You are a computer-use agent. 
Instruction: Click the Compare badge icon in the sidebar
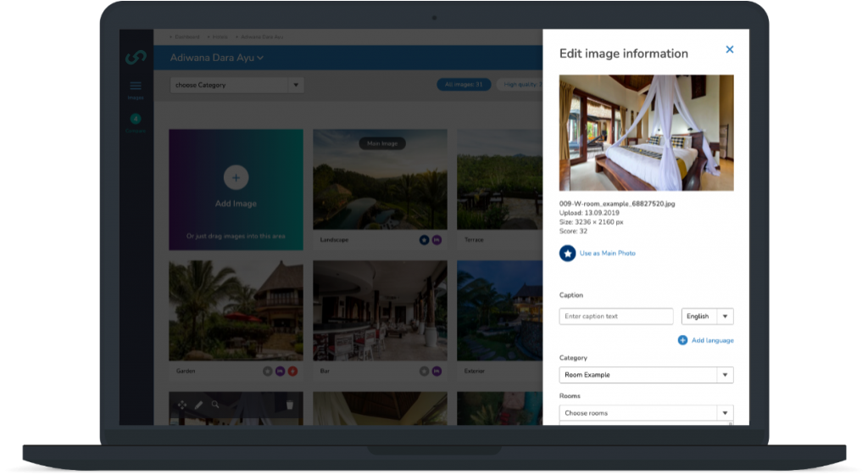coord(136,119)
